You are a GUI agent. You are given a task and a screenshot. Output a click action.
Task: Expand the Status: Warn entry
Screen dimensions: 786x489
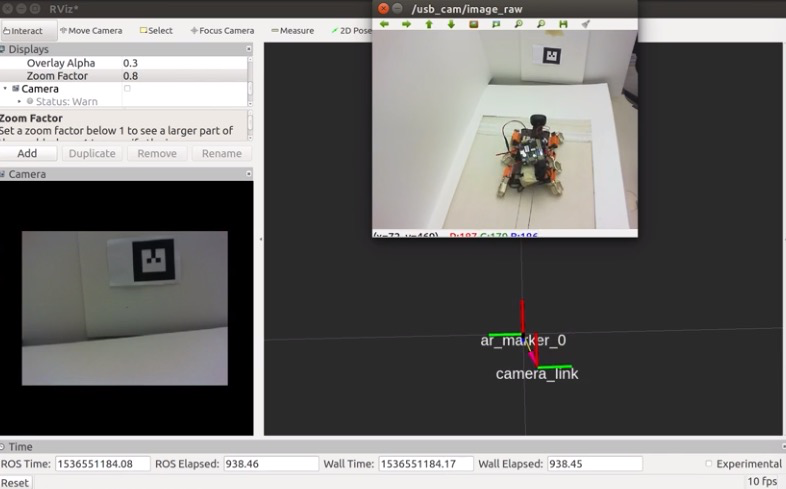coord(20,101)
